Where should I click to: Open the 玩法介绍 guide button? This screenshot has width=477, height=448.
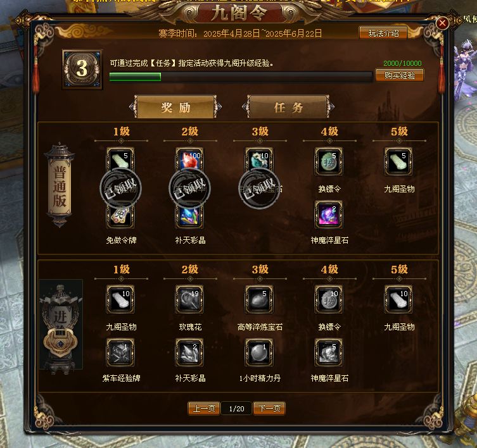click(x=383, y=33)
